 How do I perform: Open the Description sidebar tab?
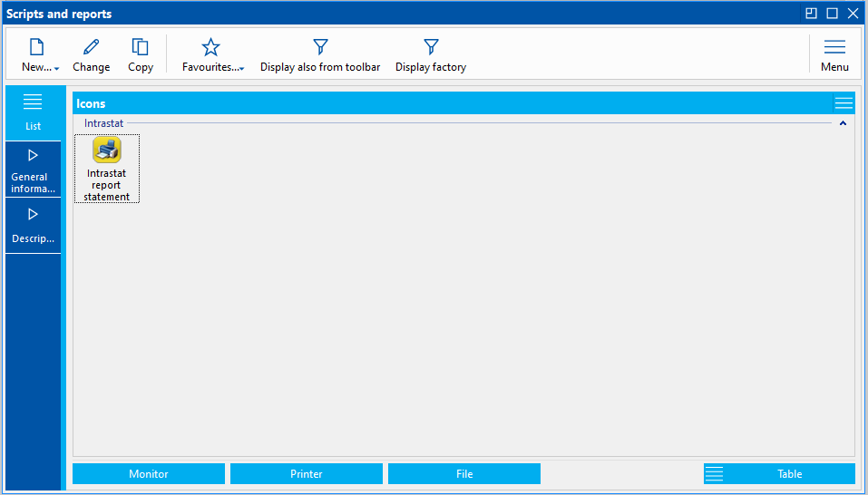[x=34, y=227]
